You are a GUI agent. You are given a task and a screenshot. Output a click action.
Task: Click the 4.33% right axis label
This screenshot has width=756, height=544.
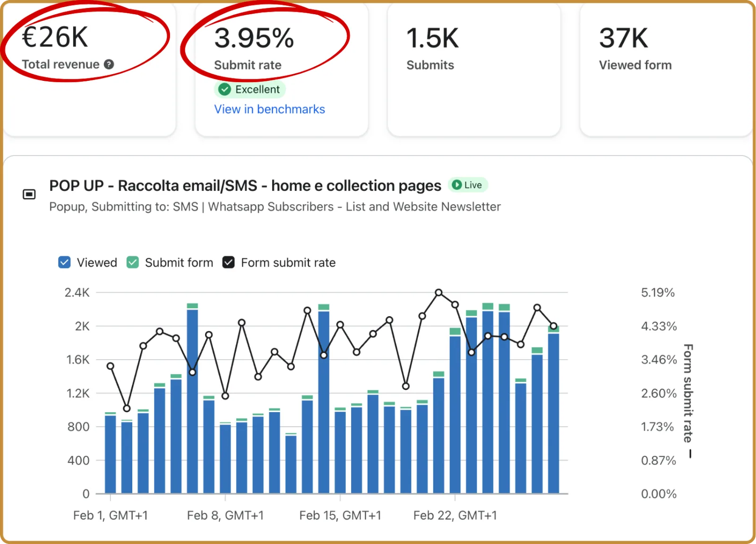659,326
